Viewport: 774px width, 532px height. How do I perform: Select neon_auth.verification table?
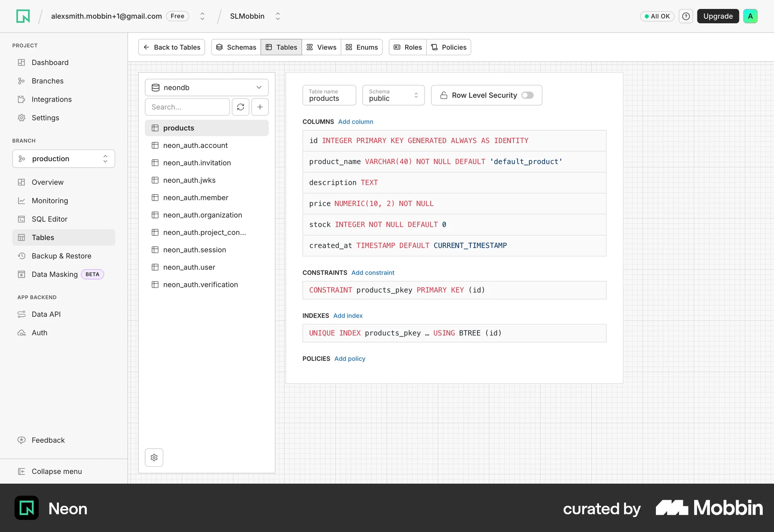point(207,285)
